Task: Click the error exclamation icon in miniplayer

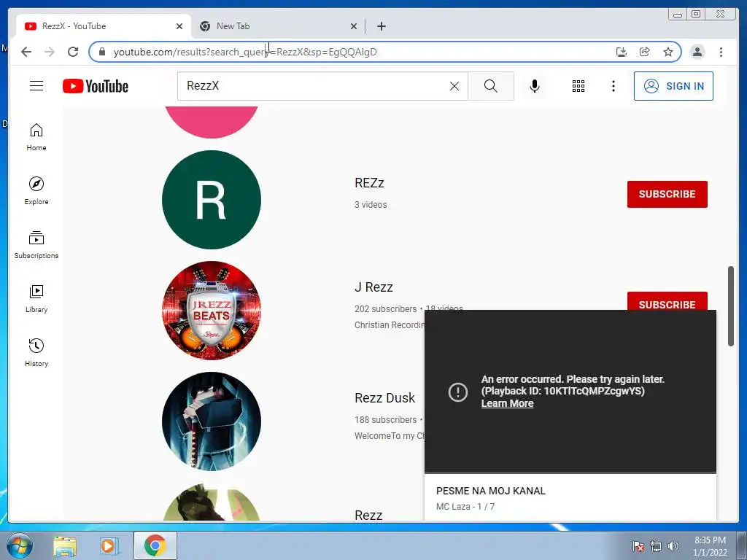Action: (x=458, y=392)
